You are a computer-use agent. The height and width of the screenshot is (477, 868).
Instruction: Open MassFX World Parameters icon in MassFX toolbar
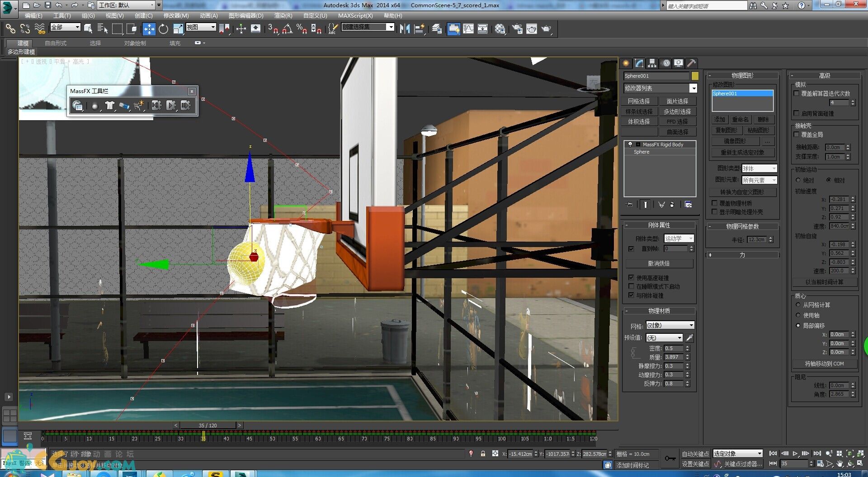[78, 106]
